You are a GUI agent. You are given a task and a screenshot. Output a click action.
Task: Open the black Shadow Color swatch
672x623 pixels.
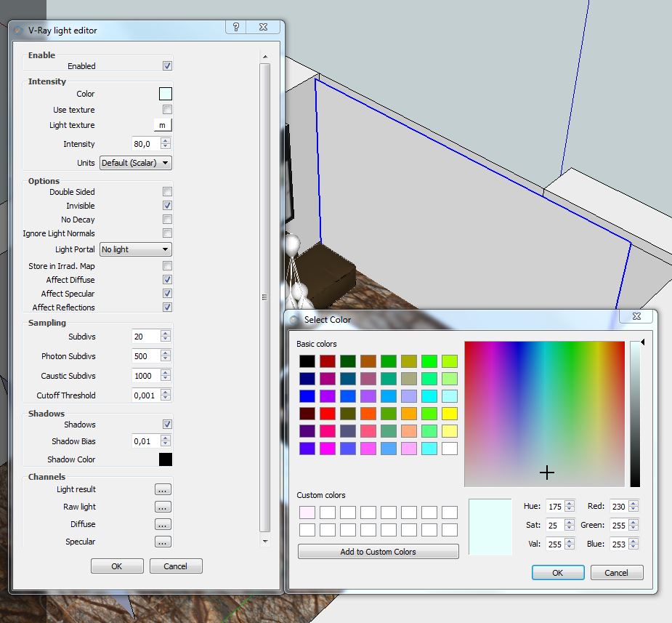coord(166,459)
